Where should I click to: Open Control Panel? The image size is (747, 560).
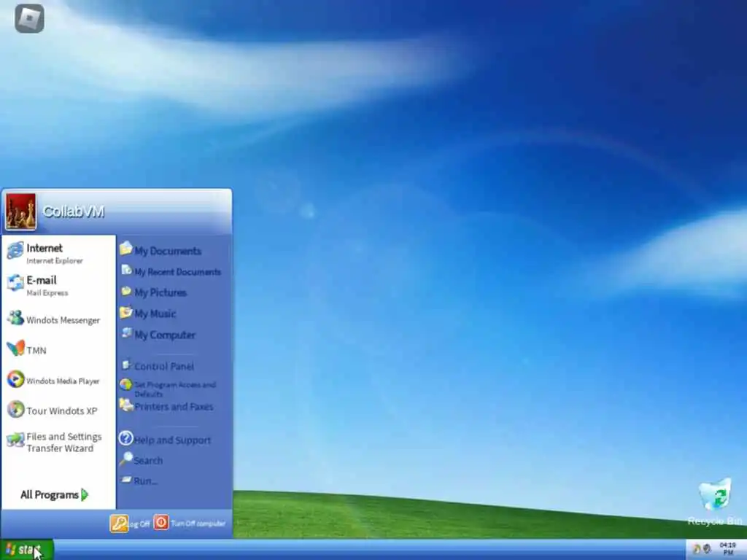click(x=158, y=366)
